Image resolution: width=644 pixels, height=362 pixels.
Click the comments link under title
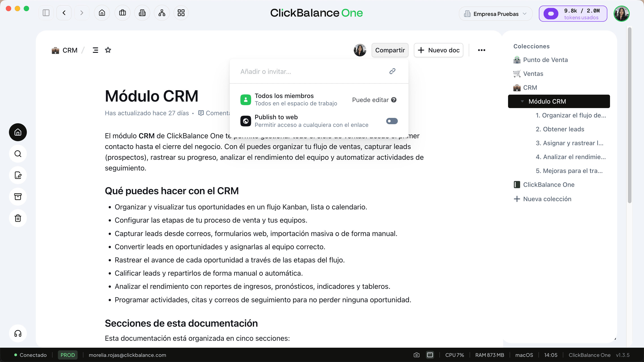coord(214,113)
